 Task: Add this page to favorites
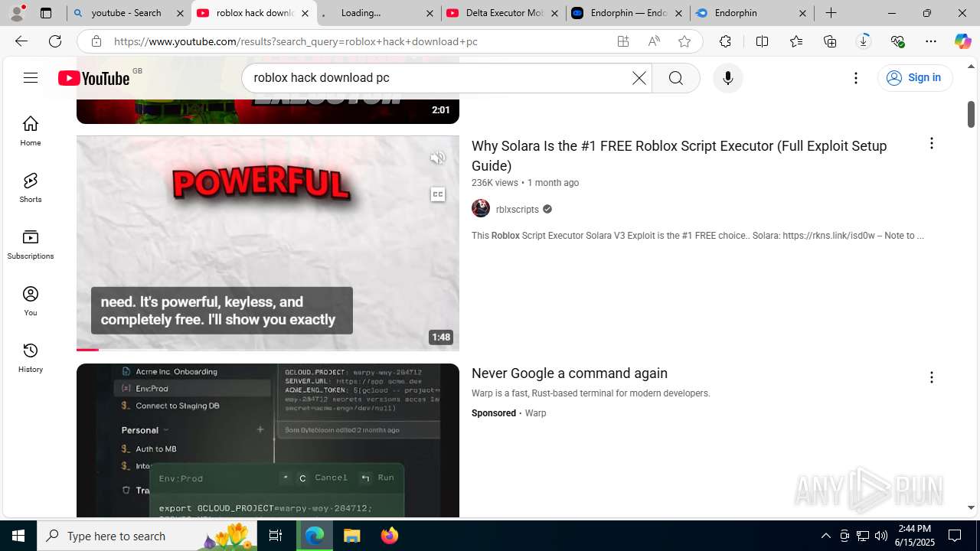[684, 41]
